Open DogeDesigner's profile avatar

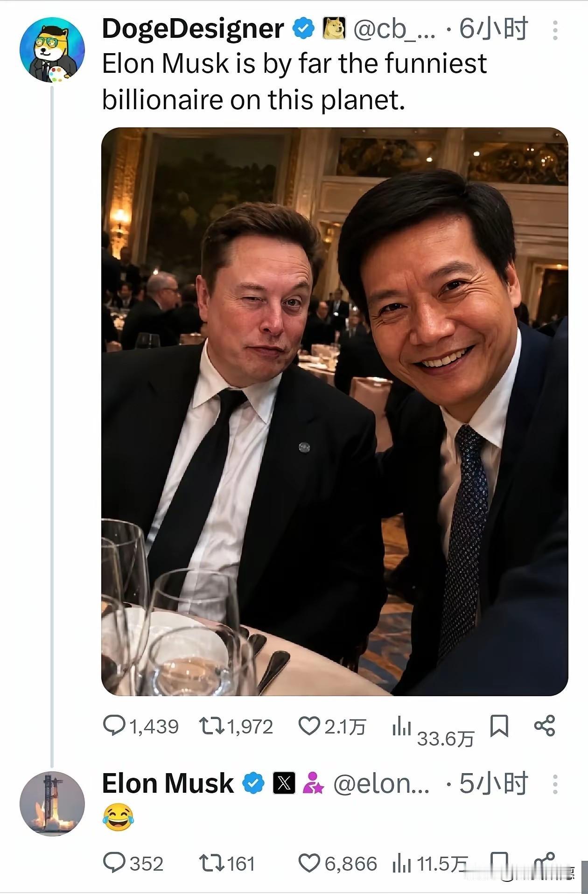pyautogui.click(x=52, y=50)
